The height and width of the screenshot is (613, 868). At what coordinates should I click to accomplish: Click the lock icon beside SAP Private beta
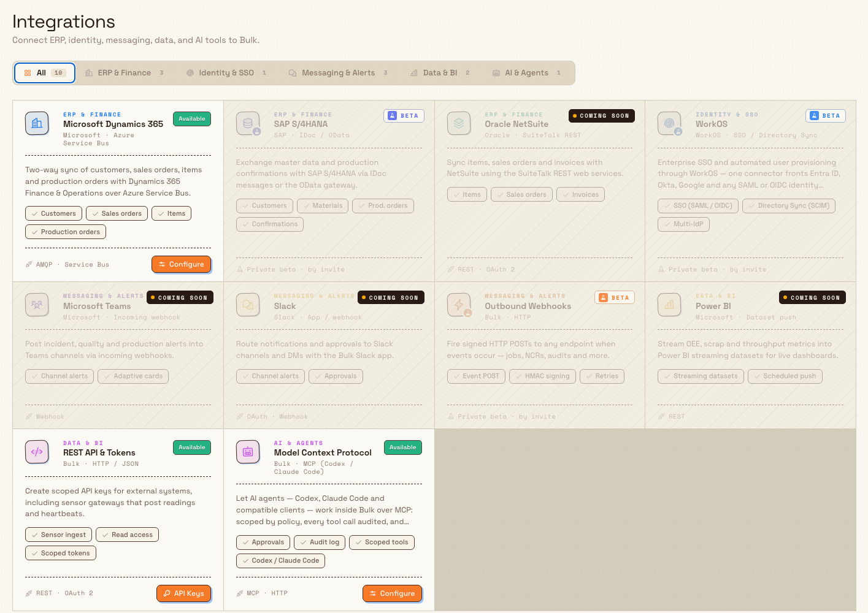pyautogui.click(x=240, y=270)
